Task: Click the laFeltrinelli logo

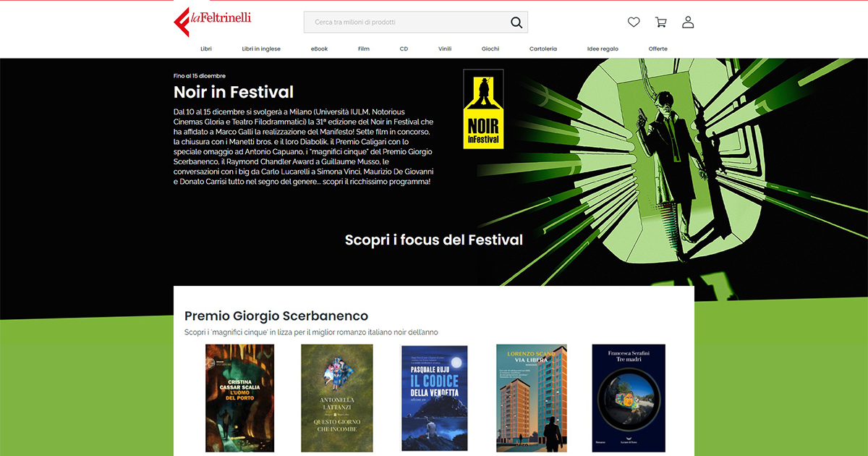Action: (213, 21)
